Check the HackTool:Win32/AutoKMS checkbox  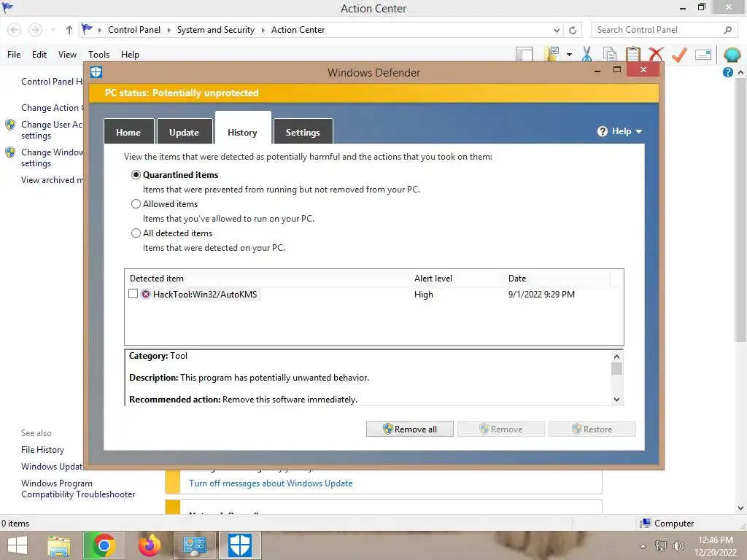click(133, 294)
